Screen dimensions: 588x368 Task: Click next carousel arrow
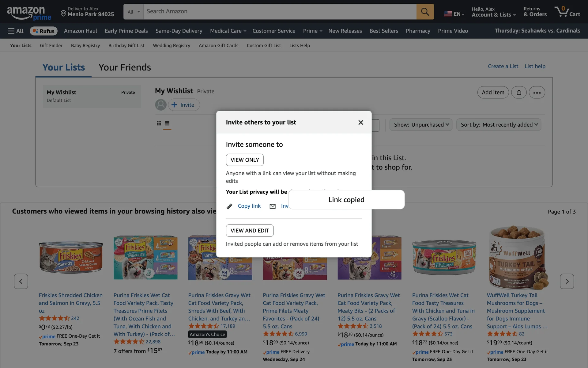point(567,281)
